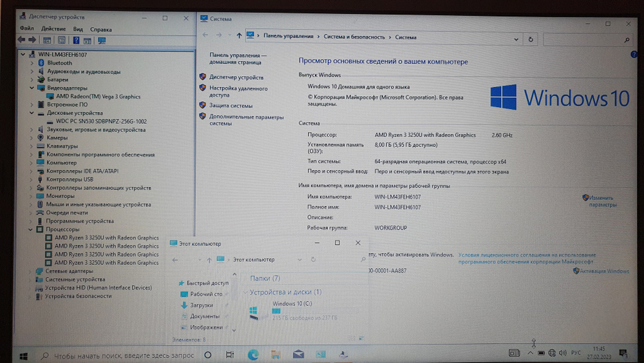
Task: Click the Папки (7) group header
Action: tap(265, 279)
